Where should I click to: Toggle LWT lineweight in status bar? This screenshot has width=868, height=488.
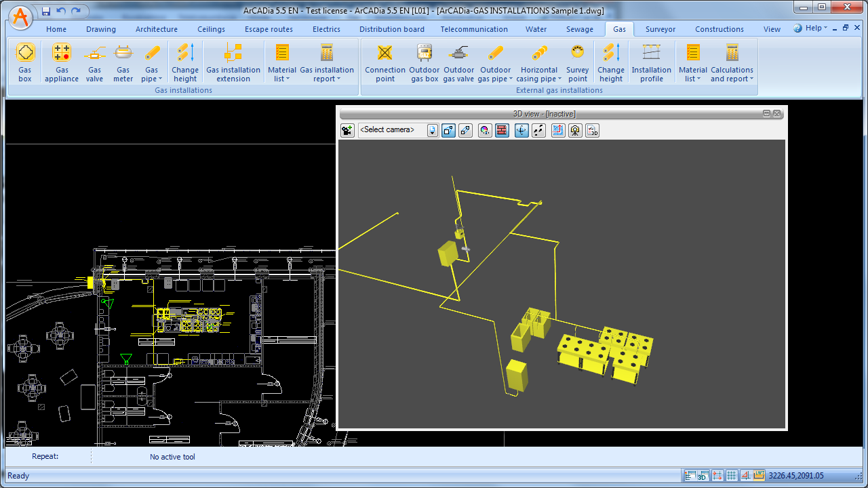click(x=759, y=476)
